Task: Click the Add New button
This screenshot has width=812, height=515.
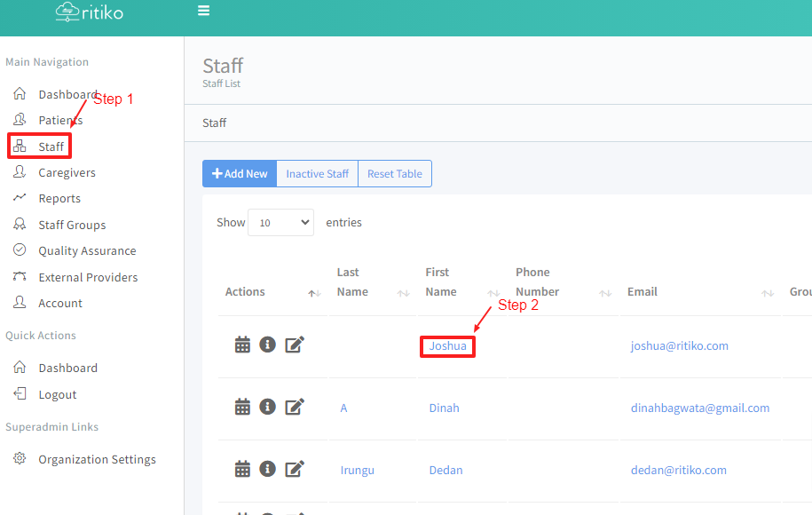Action: click(240, 174)
